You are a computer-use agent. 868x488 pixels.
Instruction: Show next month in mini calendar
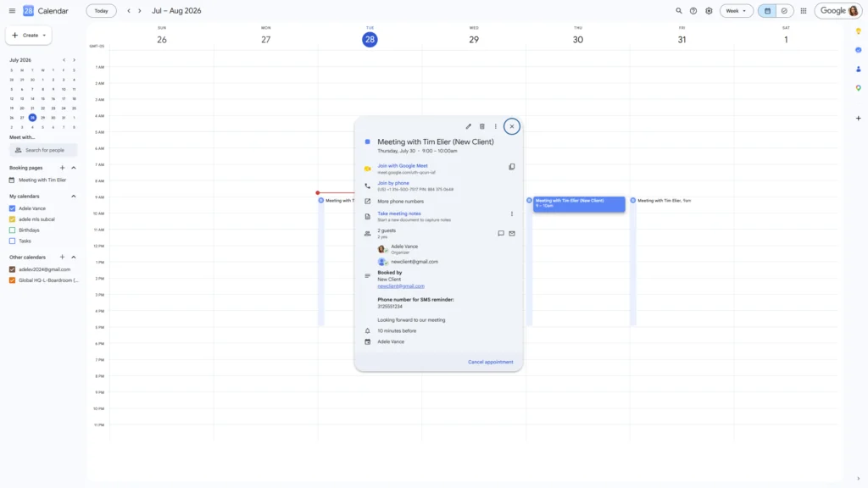click(x=74, y=60)
